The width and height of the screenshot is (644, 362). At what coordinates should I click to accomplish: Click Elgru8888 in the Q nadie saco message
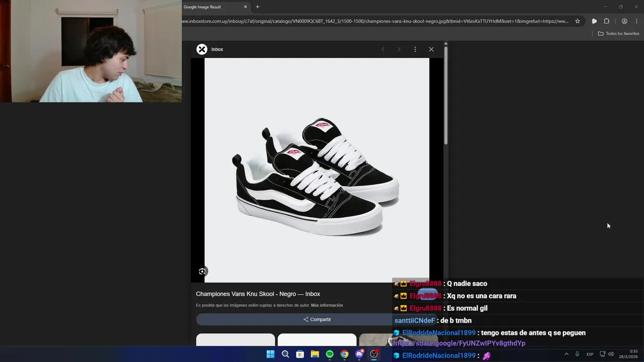coord(425,284)
